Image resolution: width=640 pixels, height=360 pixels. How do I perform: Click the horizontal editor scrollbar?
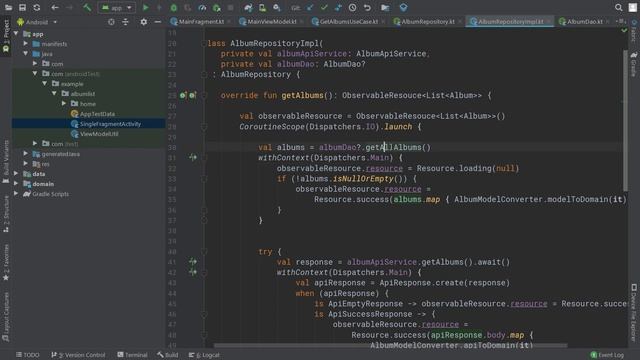click(x=390, y=346)
